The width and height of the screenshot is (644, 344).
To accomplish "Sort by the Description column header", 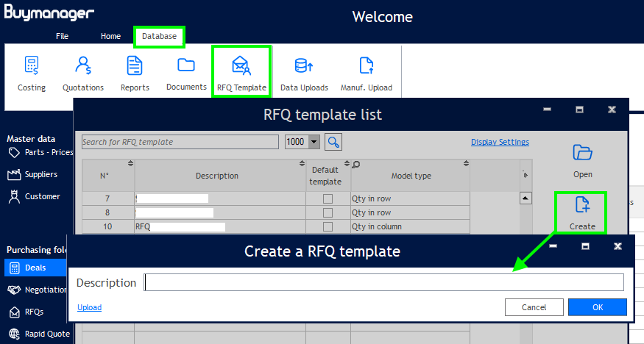I will [217, 176].
